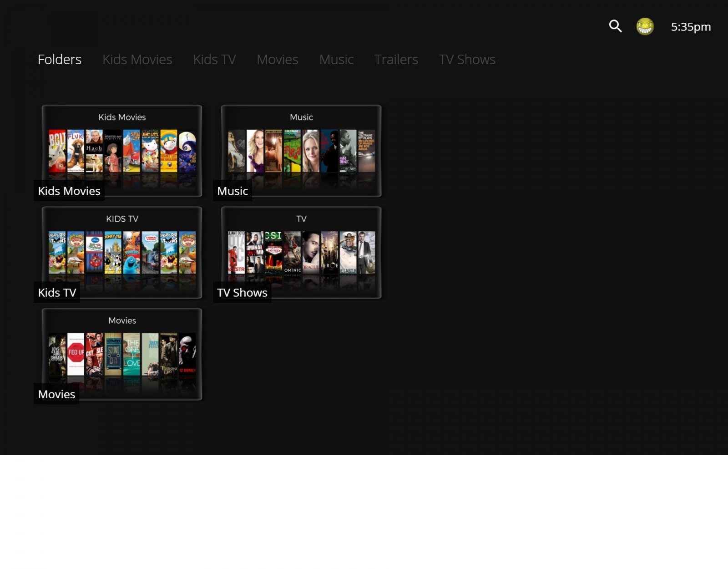This screenshot has height=569, width=728.
Task: Switch to the Music tab
Action: tap(336, 59)
